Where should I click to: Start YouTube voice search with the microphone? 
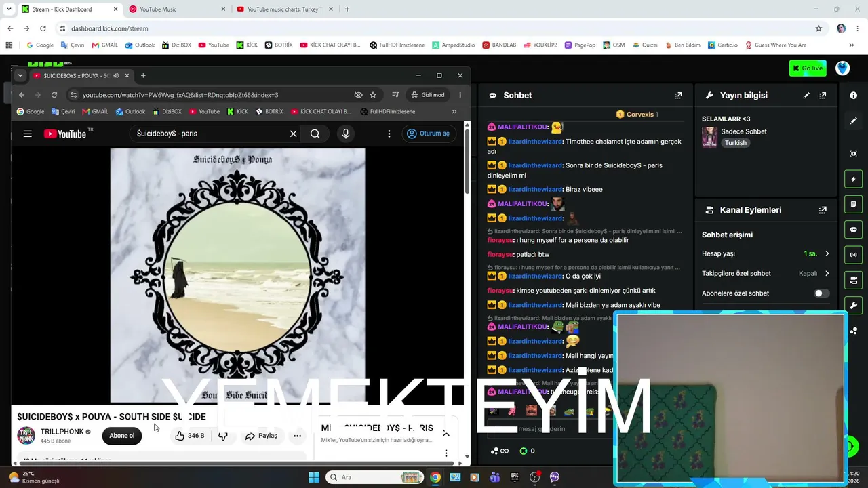point(346,134)
